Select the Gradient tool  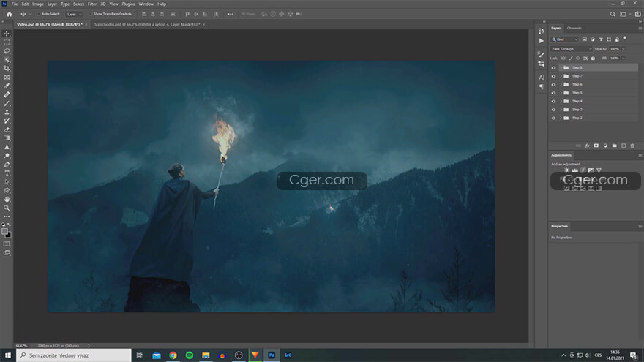coord(7,138)
